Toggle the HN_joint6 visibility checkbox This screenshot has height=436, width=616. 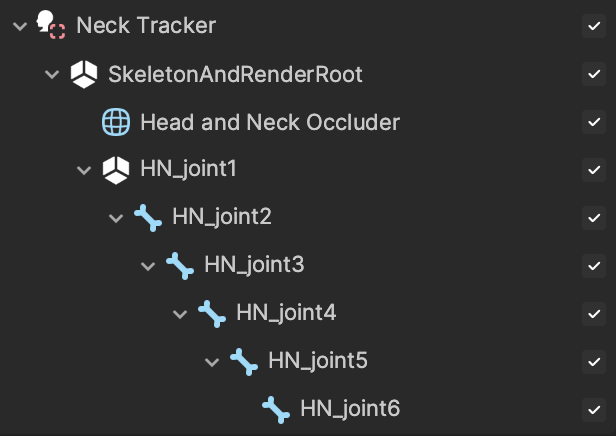point(594,410)
